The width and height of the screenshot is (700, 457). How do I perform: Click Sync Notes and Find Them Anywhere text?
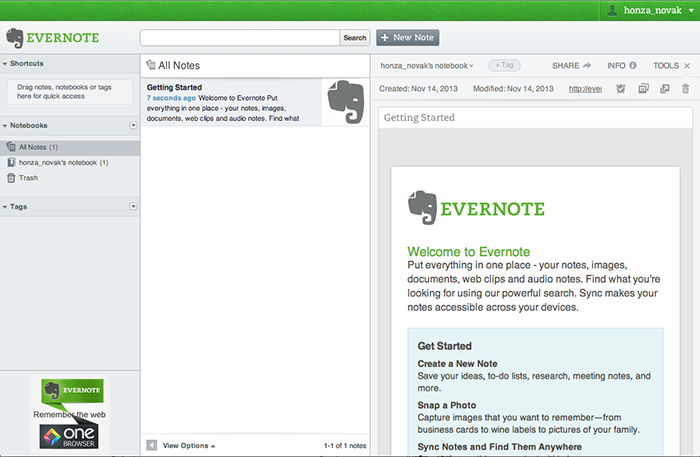pos(499,447)
